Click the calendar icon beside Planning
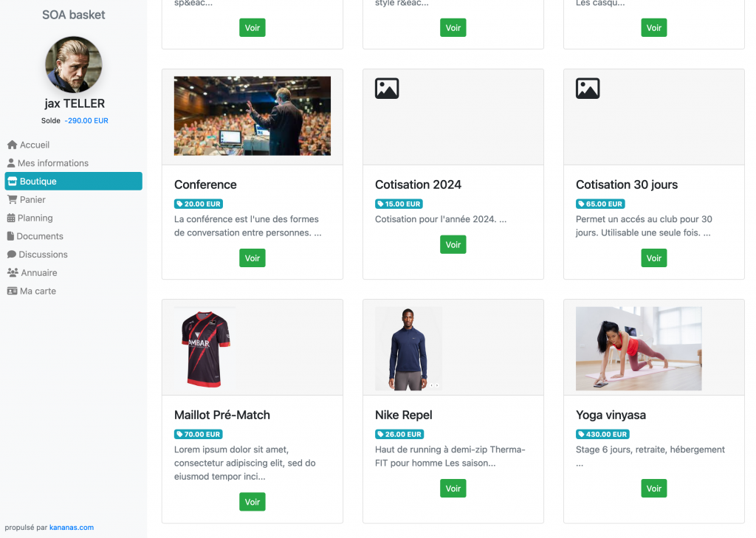 click(11, 218)
